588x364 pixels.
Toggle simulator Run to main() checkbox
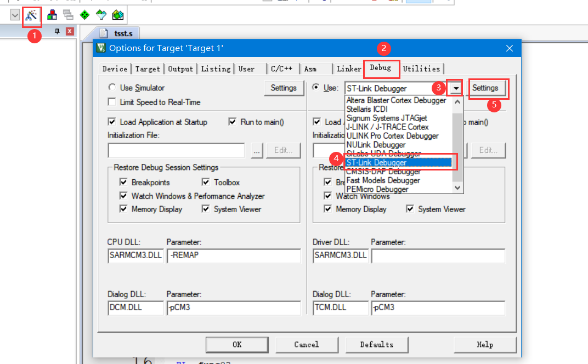233,122
